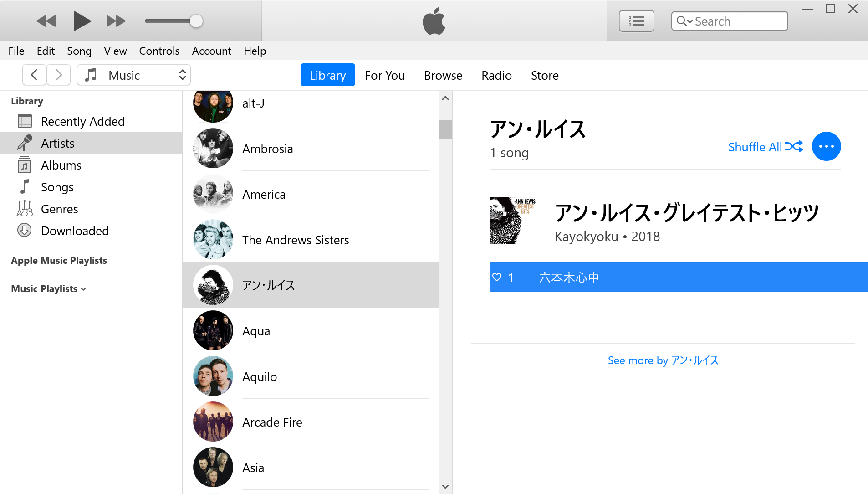Switch to the Store tab
This screenshot has height=494, width=868.
click(x=545, y=75)
